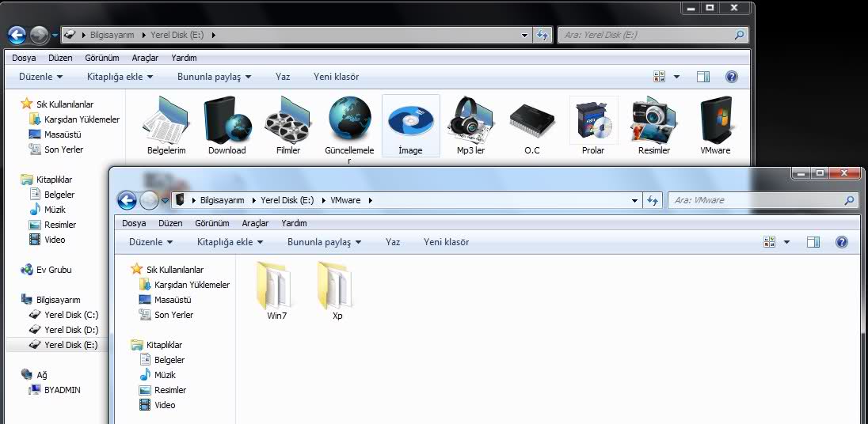Open Düzen menu in VMware window

(x=170, y=223)
